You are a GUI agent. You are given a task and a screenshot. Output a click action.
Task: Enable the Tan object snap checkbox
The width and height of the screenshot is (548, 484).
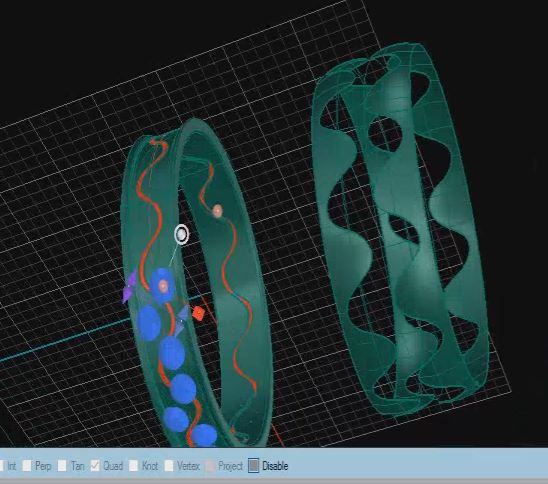(x=62, y=465)
